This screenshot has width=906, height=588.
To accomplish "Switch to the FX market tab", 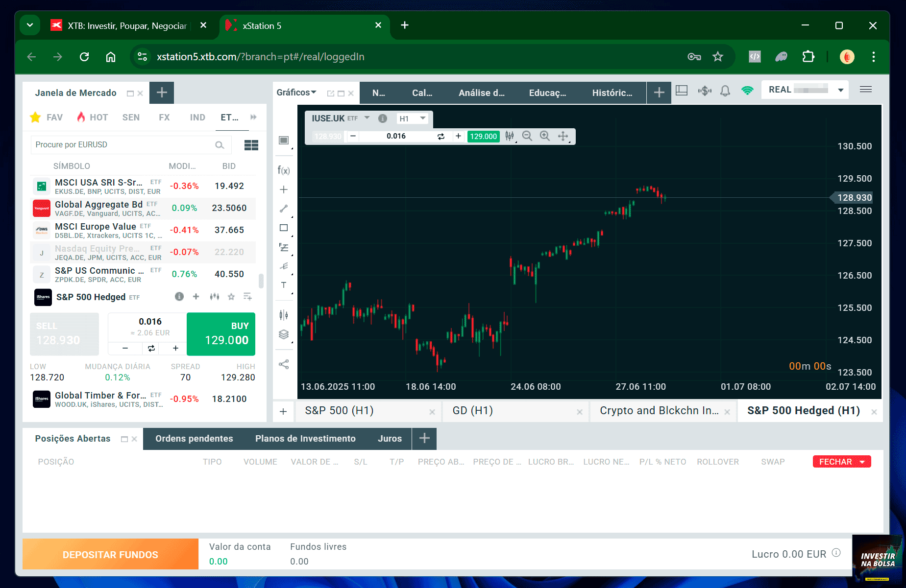I will tap(164, 118).
